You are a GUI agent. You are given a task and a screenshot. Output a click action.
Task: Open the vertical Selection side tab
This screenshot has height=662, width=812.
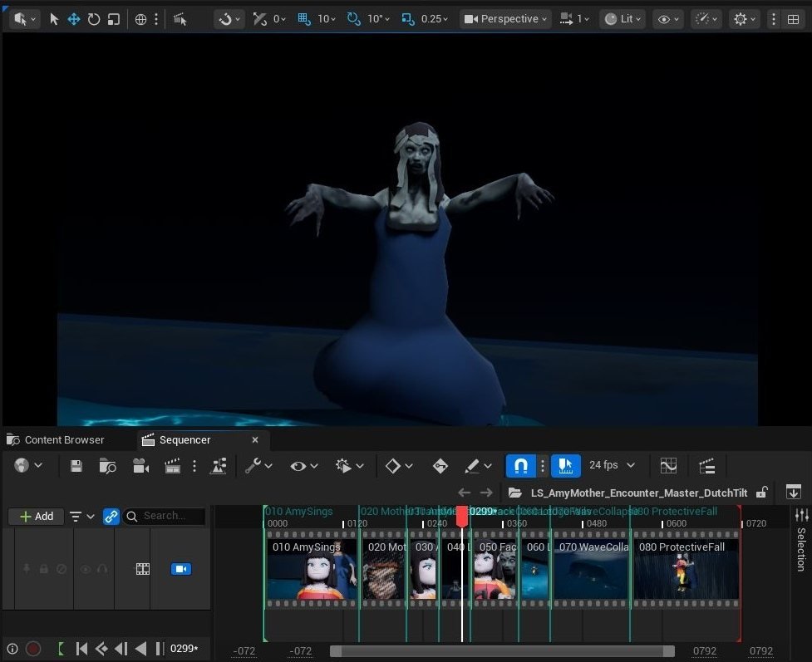click(x=802, y=550)
